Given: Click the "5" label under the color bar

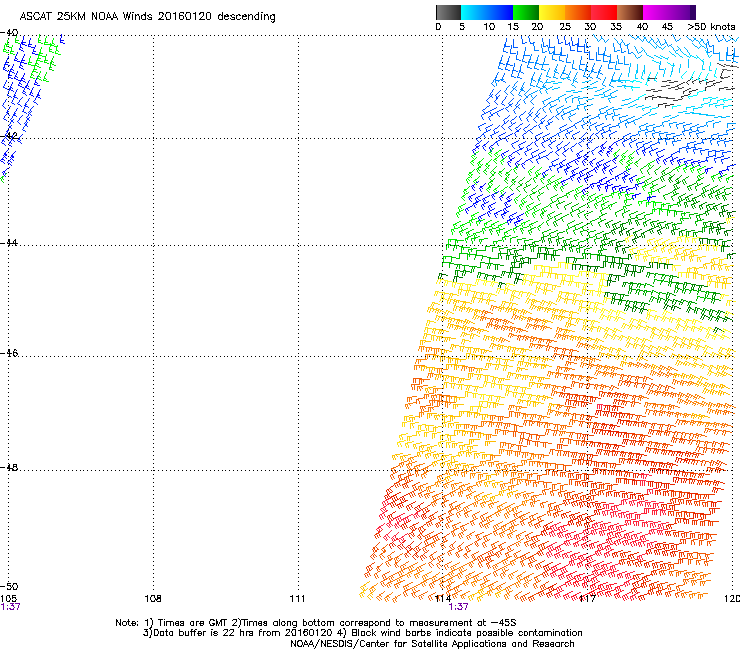Looking at the screenshot, I should pyautogui.click(x=462, y=27).
